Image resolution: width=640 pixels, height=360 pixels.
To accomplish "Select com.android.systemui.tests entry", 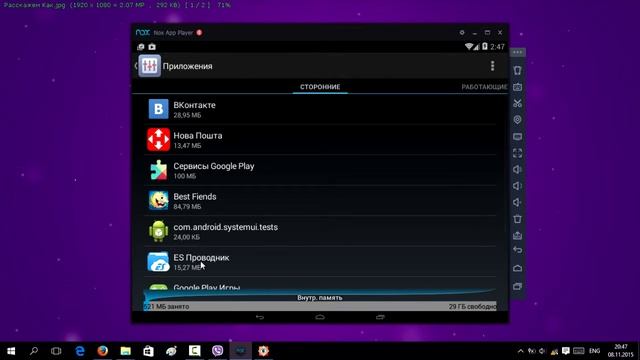I will click(x=320, y=231).
